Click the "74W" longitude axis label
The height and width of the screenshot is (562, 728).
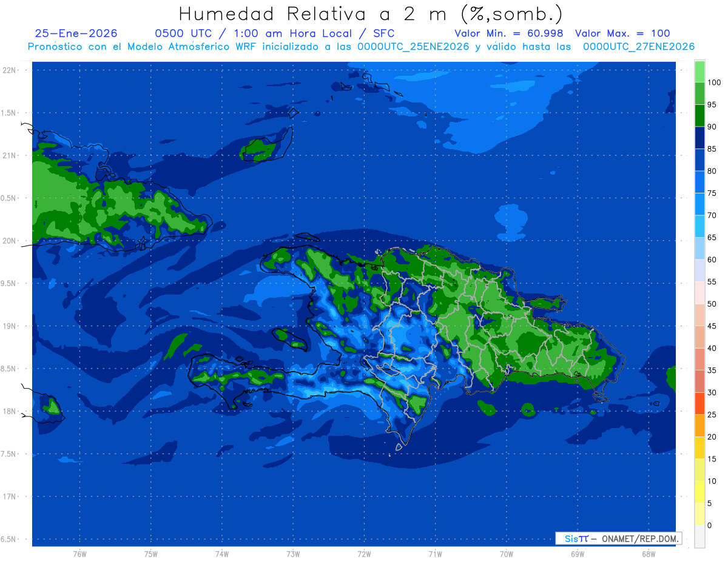(x=222, y=554)
